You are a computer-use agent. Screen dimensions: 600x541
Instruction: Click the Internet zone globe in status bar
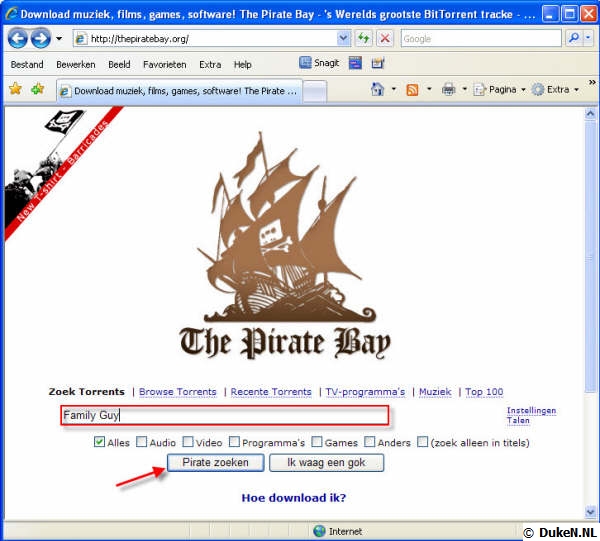(319, 531)
